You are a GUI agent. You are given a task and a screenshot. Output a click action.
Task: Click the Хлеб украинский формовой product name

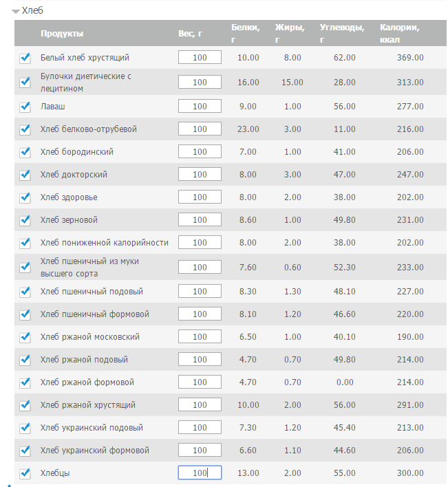click(x=95, y=451)
